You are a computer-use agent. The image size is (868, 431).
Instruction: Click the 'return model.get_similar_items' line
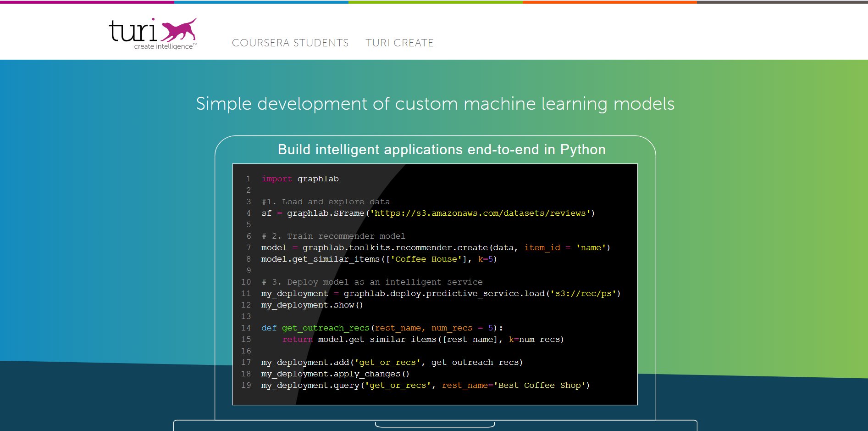[x=423, y=339]
